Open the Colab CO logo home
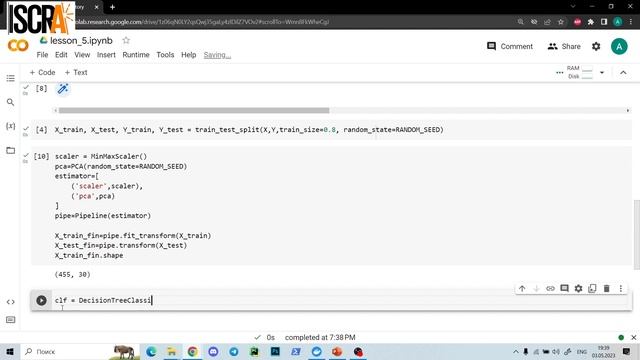Screen dimensions: 640x360 [18, 45]
